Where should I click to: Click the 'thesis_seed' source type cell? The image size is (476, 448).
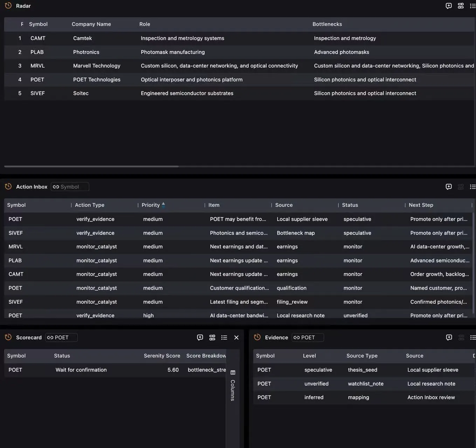click(363, 370)
